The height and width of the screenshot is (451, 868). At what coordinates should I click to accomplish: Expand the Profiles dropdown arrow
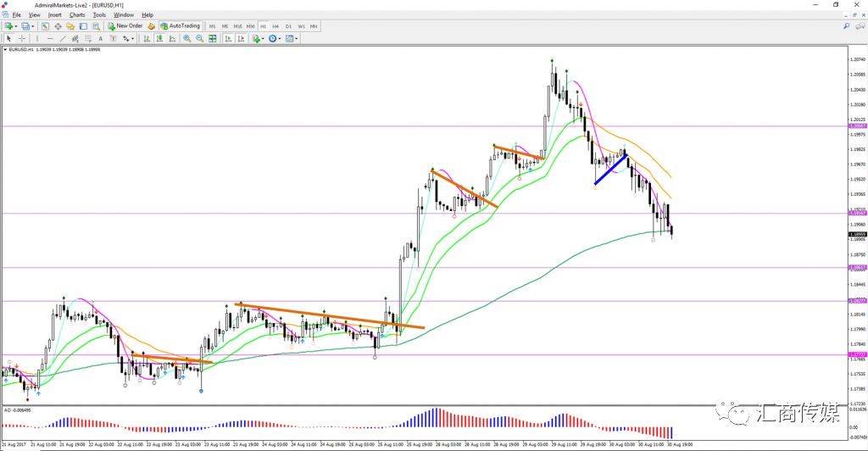(33, 26)
